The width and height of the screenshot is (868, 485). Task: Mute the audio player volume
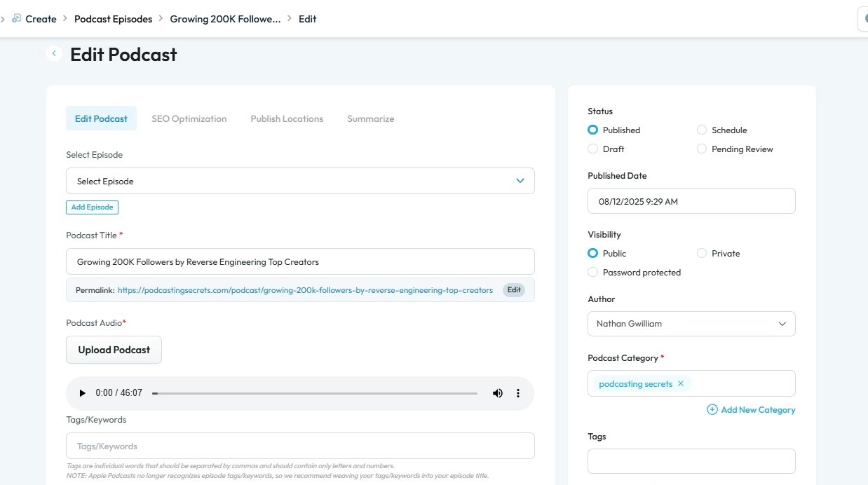498,393
